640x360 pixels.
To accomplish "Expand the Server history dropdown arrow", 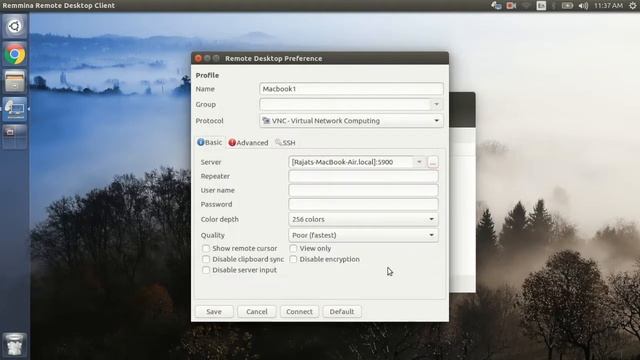I will click(419, 162).
